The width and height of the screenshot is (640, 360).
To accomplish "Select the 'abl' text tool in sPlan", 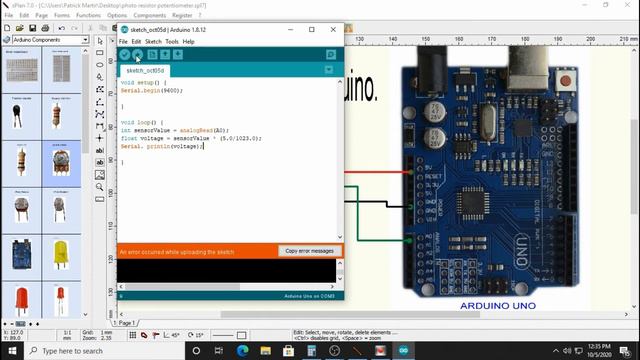I will tap(100, 150).
